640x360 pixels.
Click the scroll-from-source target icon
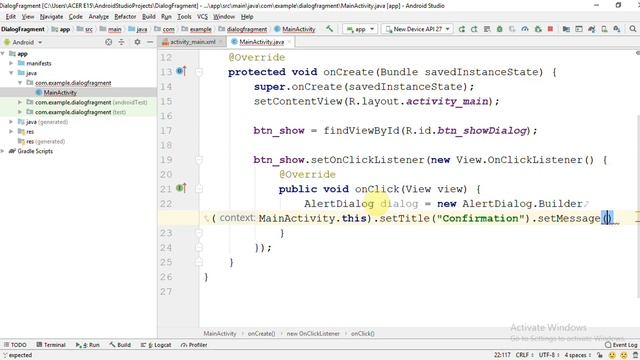[109, 42]
